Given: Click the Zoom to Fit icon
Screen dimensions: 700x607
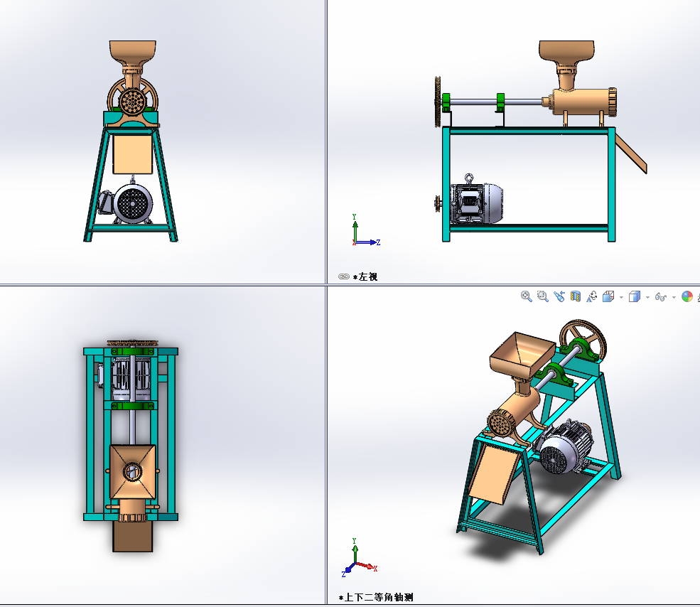Looking at the screenshot, I should pyautogui.click(x=527, y=296).
